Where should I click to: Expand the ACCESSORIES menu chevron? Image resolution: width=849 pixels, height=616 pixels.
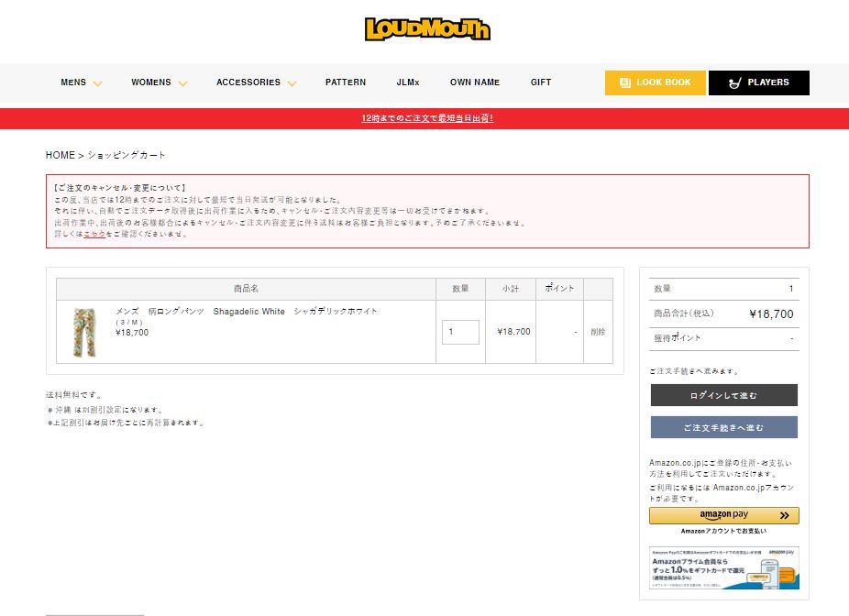tap(292, 83)
